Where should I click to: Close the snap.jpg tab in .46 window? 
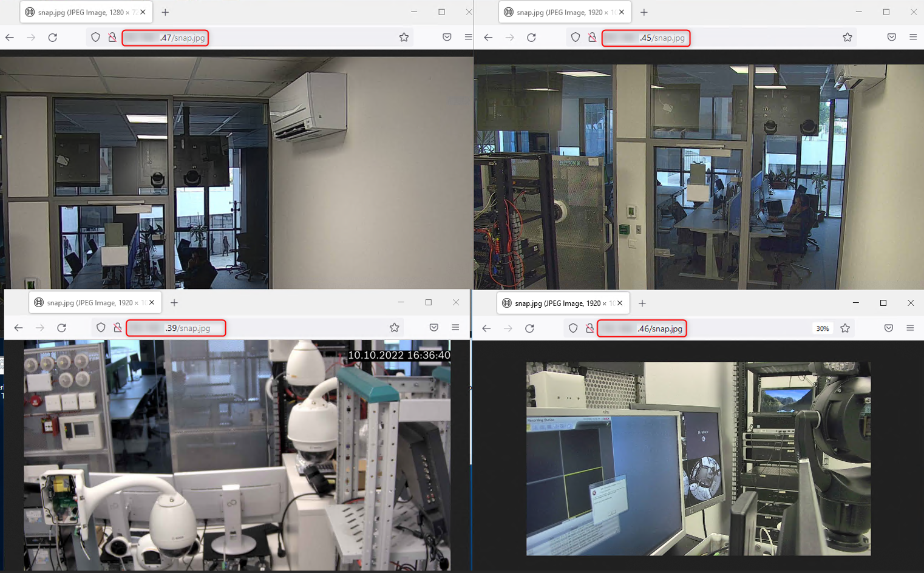(x=620, y=303)
